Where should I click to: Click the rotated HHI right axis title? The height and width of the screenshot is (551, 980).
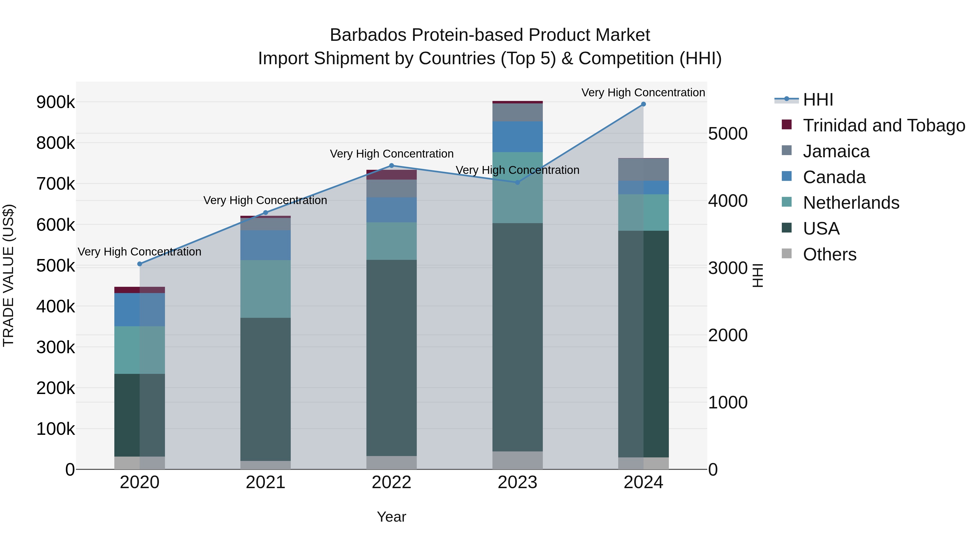[758, 275]
